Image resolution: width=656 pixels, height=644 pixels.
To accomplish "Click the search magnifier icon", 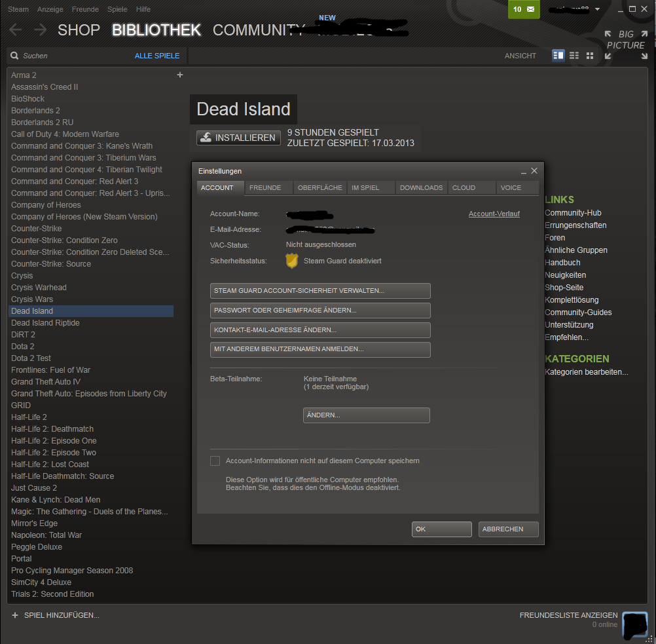I will click(14, 56).
